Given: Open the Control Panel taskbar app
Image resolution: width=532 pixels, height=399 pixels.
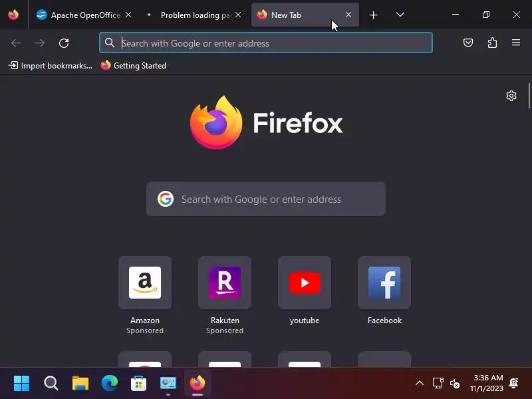Looking at the screenshot, I should [168, 384].
